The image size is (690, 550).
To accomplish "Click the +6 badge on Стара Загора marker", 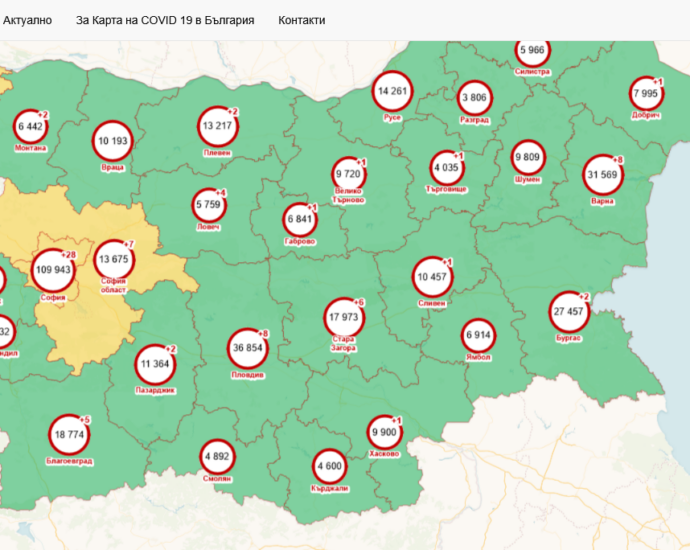I will click(x=359, y=302).
